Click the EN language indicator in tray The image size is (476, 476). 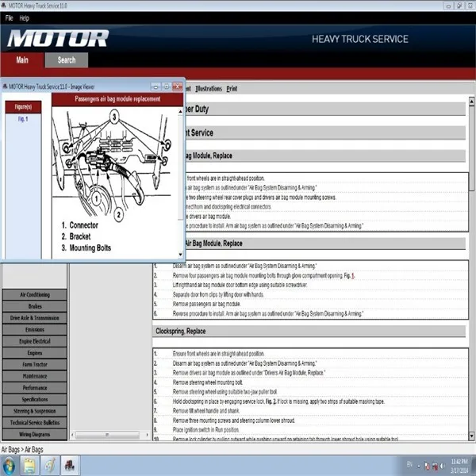[409, 464]
